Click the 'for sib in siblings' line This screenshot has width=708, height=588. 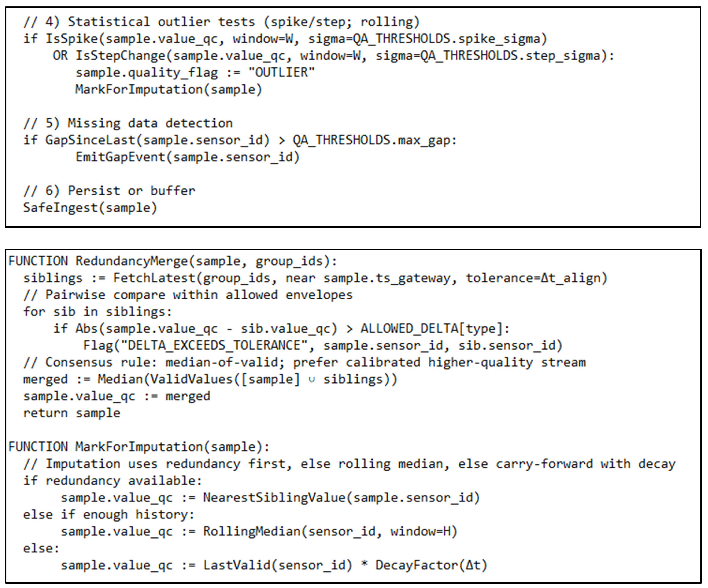point(97,312)
